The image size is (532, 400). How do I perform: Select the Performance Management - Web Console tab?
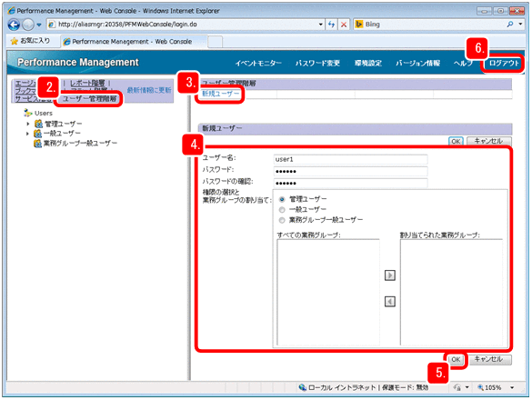pos(134,42)
